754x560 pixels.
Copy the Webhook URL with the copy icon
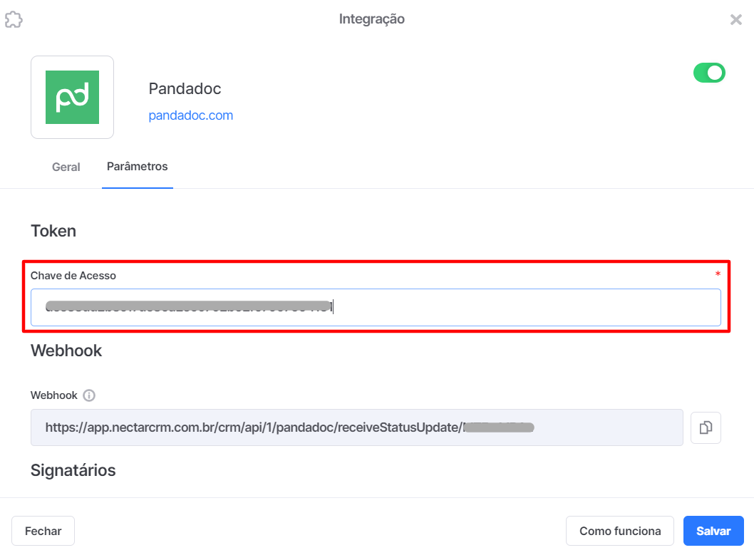pos(706,427)
